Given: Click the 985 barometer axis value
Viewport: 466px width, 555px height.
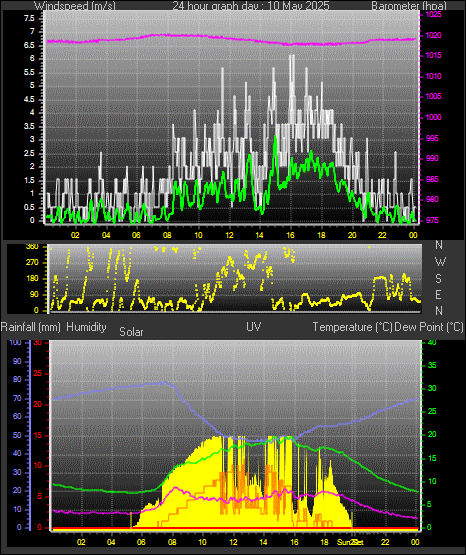Looking at the screenshot, I should pos(432,179).
